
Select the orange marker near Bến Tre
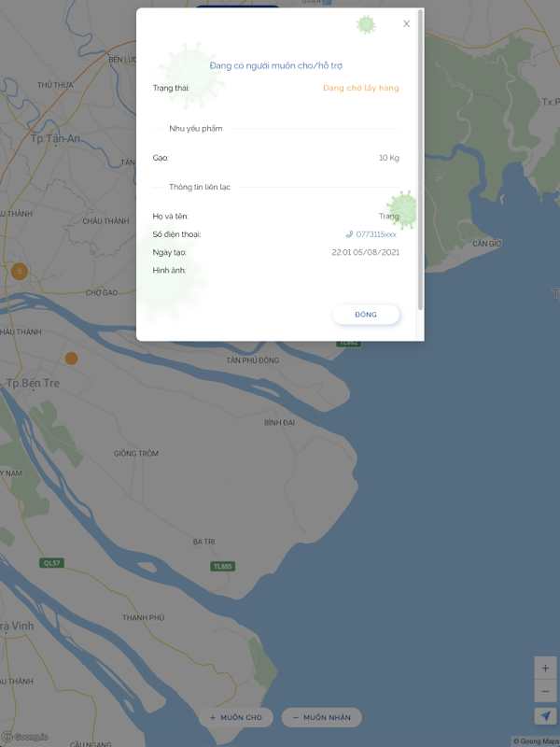pyautogui.click(x=72, y=359)
